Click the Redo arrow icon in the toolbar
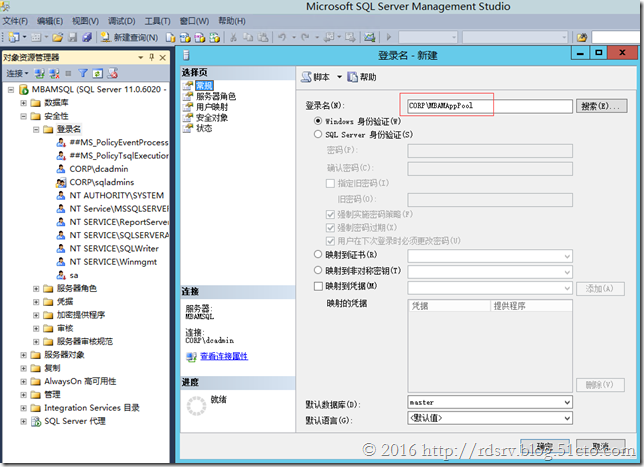Screen dimensions: 644x467 tap(305, 37)
